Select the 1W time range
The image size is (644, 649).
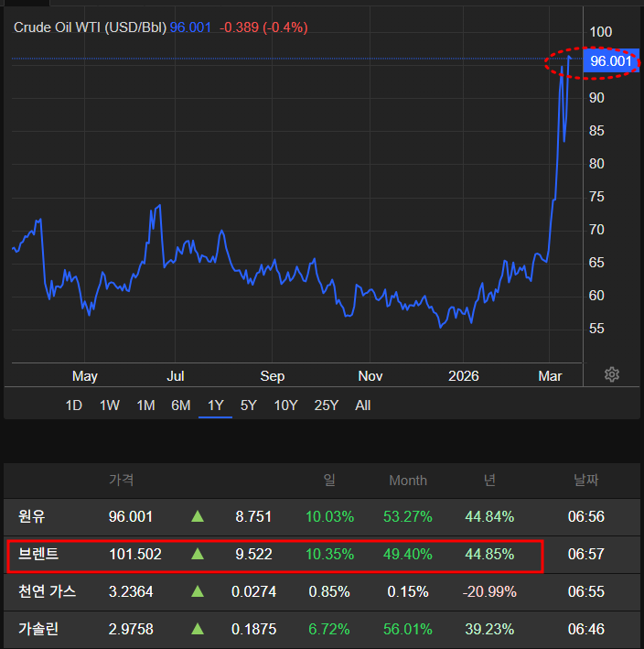(x=110, y=406)
